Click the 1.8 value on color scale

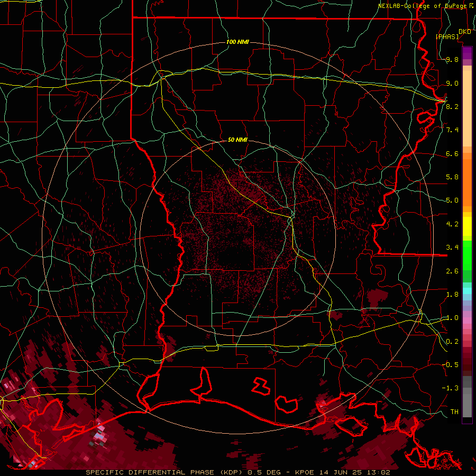click(452, 294)
